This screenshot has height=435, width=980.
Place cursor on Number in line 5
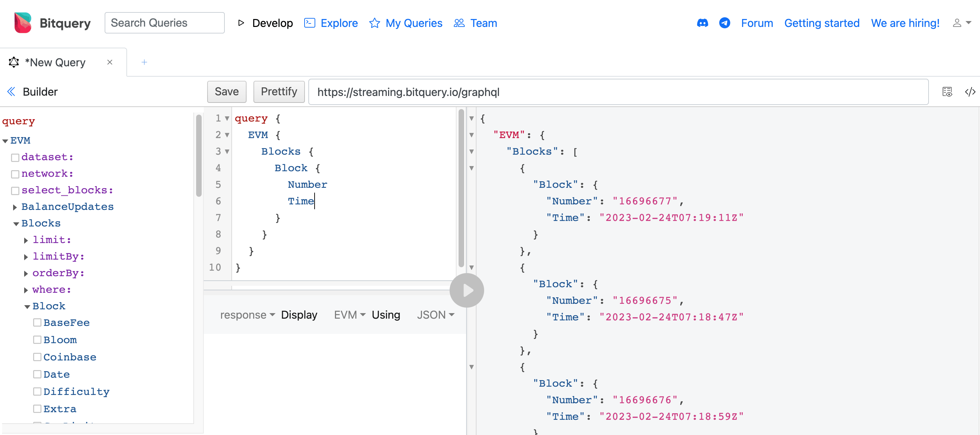[x=307, y=185]
